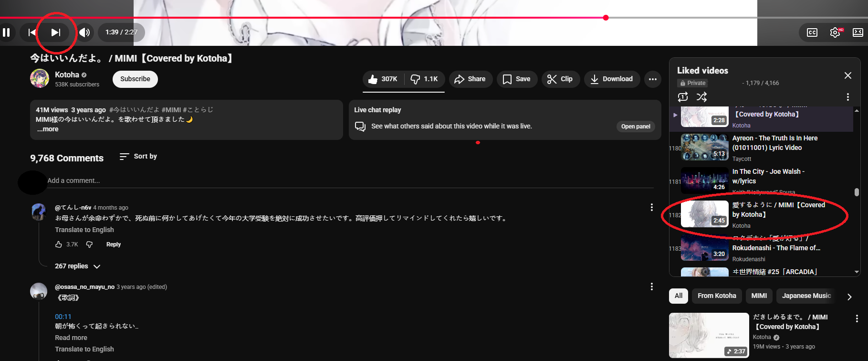This screenshot has height=361, width=868.
Task: Create a Clip of the video
Action: pos(560,79)
